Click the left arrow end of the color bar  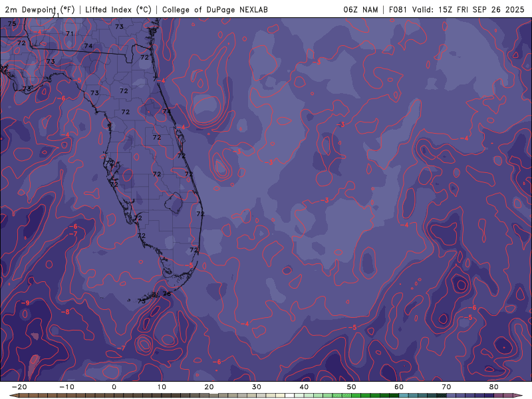click(14, 396)
